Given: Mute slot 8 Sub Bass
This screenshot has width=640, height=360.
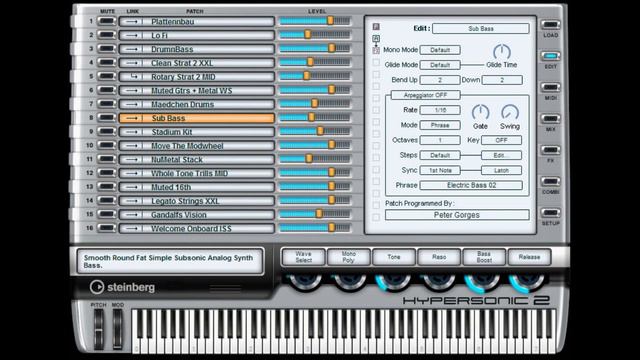Looking at the screenshot, I should (107, 118).
